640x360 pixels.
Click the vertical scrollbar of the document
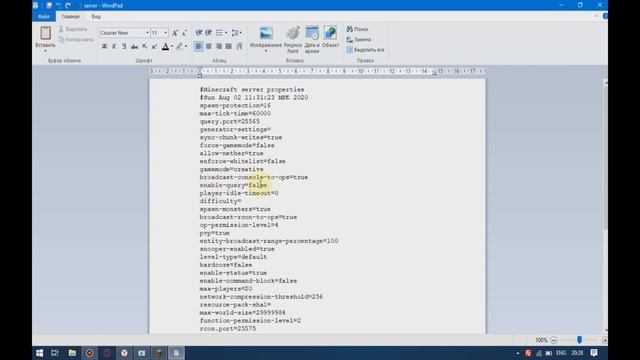point(605,206)
